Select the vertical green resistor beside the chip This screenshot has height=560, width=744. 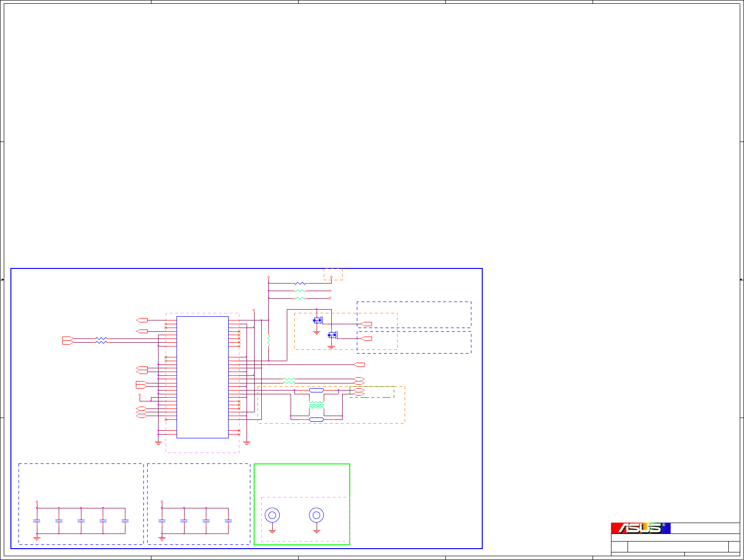tap(268, 340)
